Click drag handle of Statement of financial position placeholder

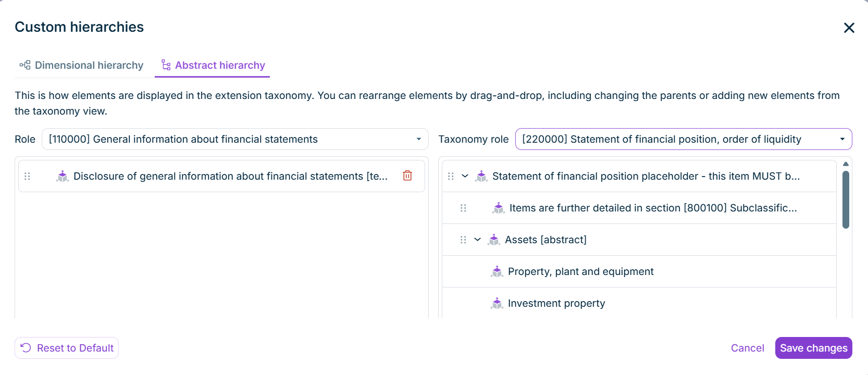point(451,177)
